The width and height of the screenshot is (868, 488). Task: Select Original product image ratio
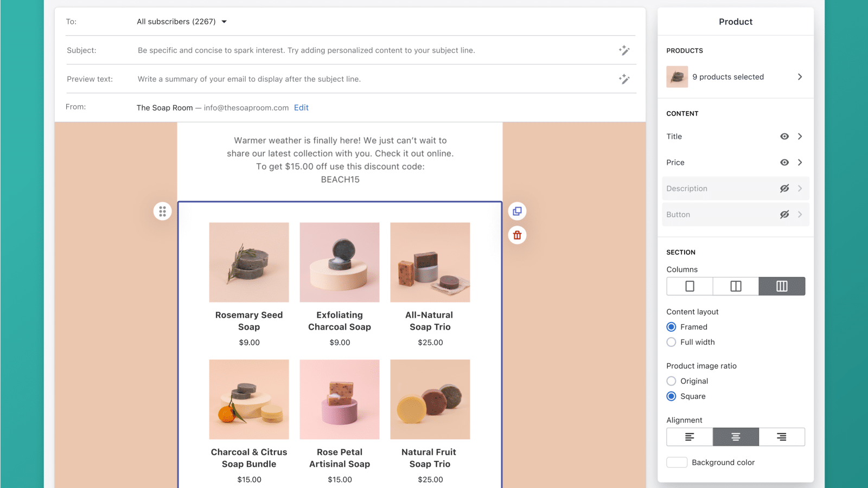(671, 381)
